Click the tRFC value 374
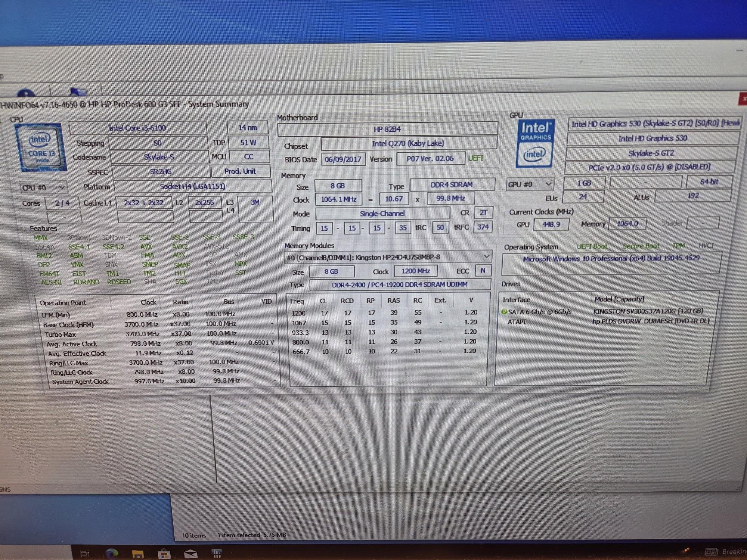The height and width of the screenshot is (560, 747). coord(483,227)
